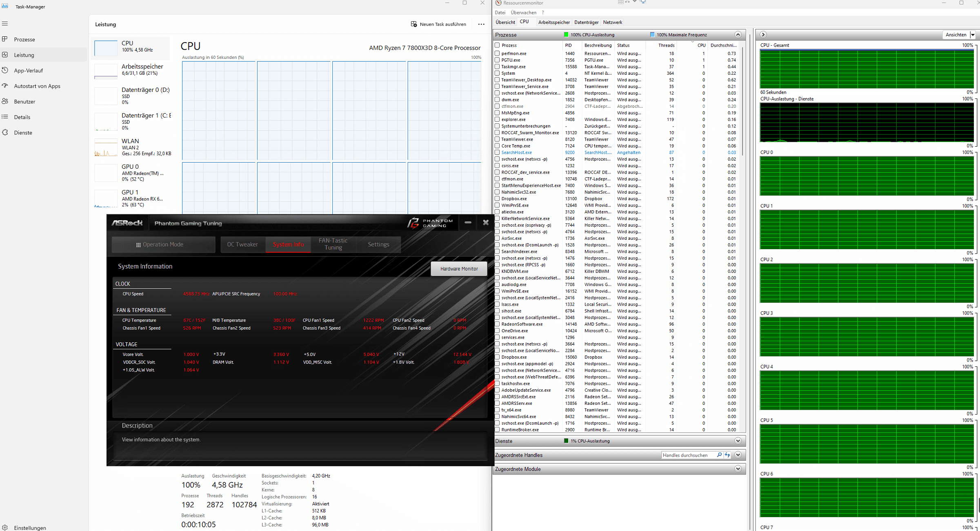The height and width of the screenshot is (531, 980).
Task: Check the perfmon.exe process checkbox
Action: point(497,54)
